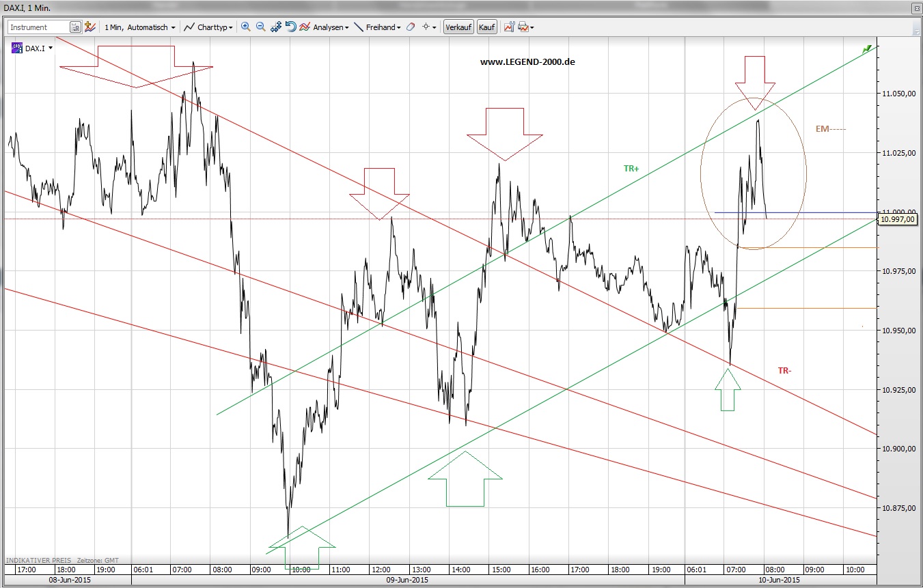Activate the crosshair pointer tool
The image size is (923, 588).
tap(425, 27)
